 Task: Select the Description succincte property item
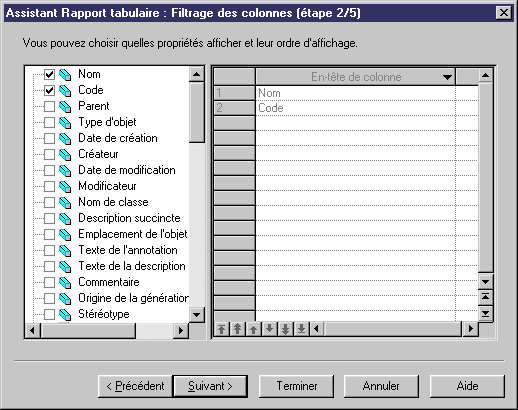pos(129,218)
